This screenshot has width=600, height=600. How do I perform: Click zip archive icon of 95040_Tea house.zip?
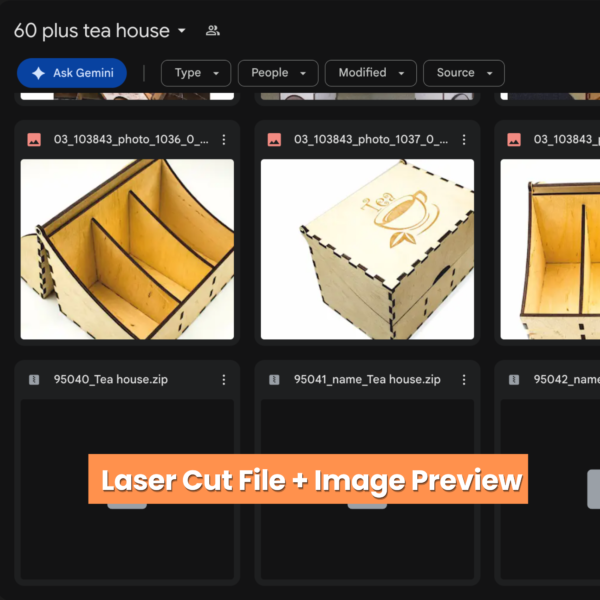coord(34,380)
